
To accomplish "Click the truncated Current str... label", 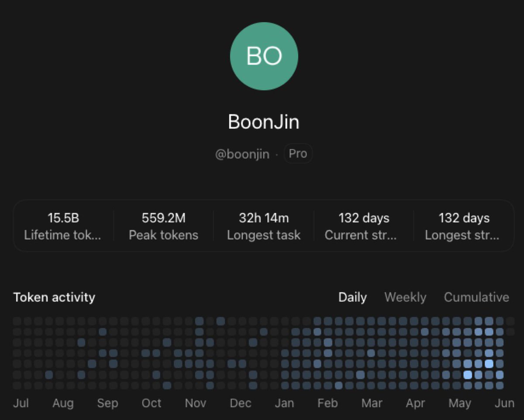I will [x=361, y=235].
